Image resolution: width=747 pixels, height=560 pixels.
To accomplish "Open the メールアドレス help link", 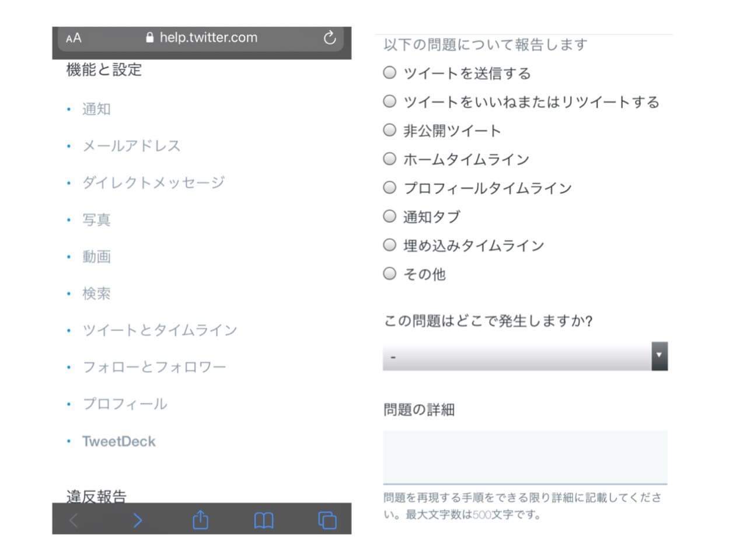I will click(131, 146).
